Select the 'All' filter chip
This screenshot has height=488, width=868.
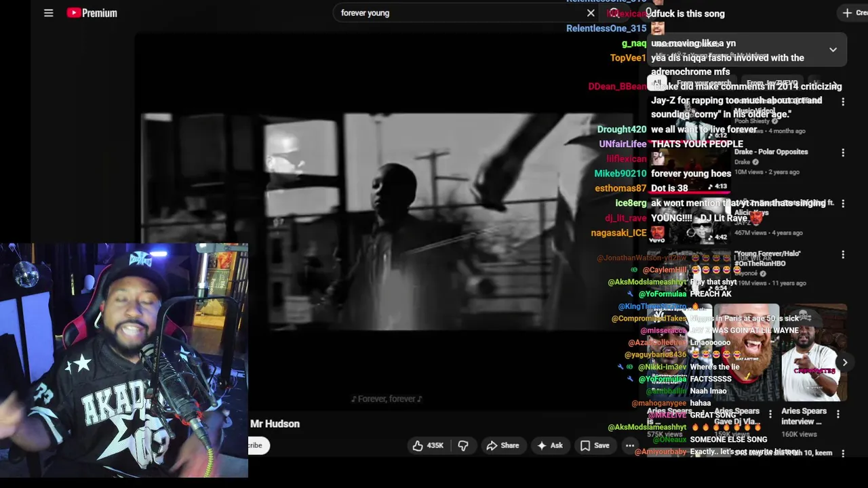pos(656,83)
